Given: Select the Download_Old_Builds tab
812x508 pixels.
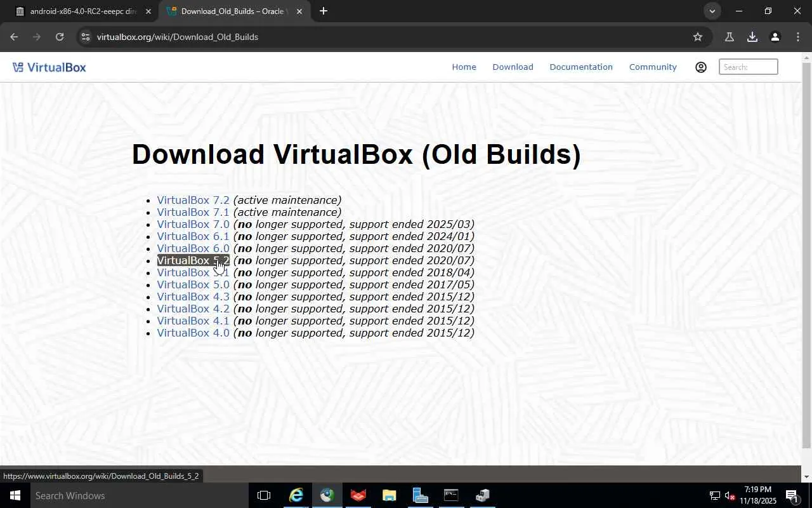Looking at the screenshot, I should click(x=234, y=11).
